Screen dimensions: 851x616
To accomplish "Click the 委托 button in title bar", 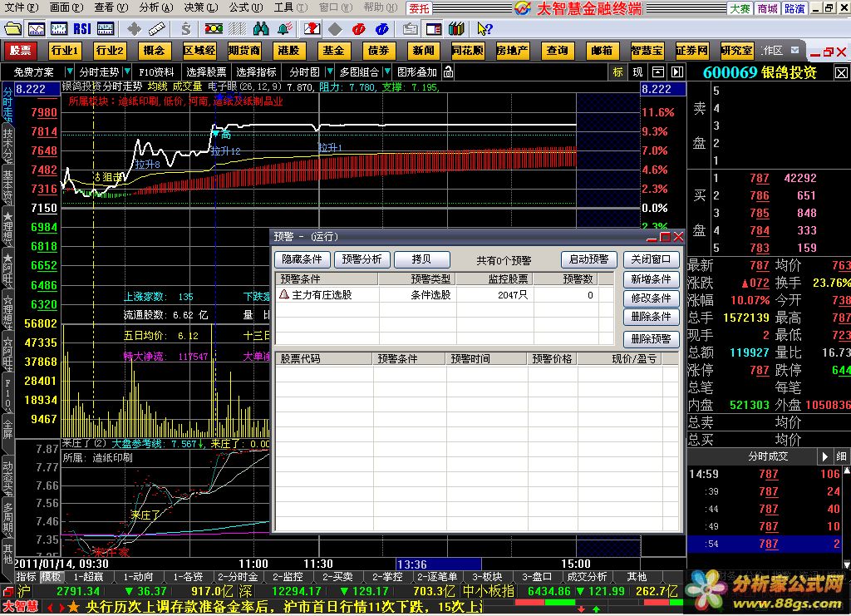I will point(419,8).
